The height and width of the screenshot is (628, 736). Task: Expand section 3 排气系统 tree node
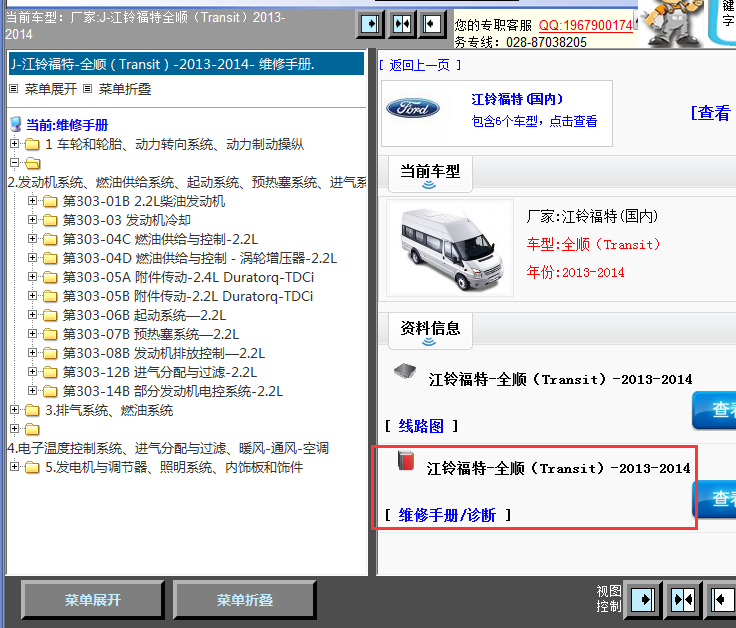click(x=15, y=410)
